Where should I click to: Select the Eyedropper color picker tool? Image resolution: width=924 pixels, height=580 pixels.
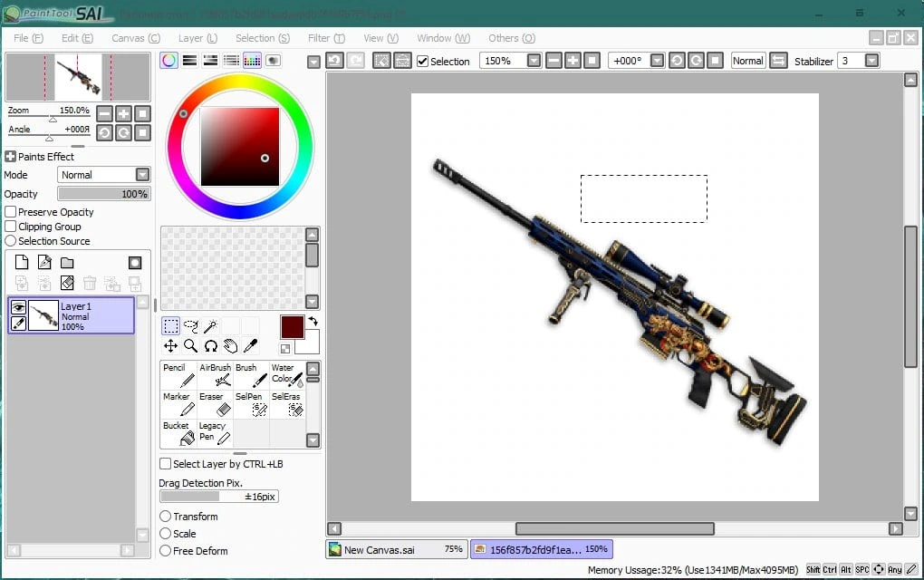250,346
